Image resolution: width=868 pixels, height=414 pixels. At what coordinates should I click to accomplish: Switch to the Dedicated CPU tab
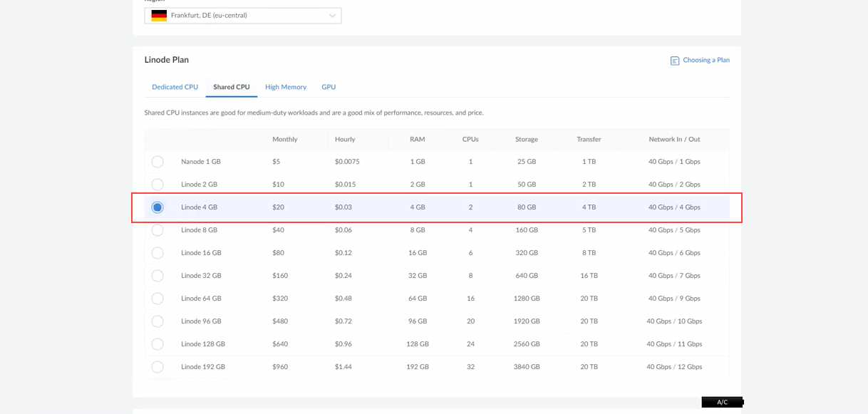click(175, 87)
